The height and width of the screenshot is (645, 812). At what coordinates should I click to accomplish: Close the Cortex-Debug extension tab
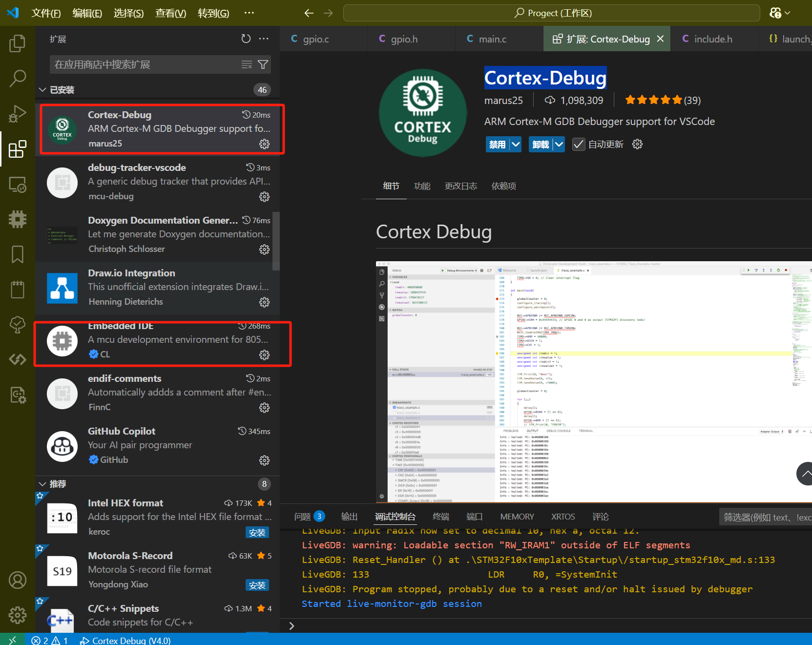click(x=660, y=39)
